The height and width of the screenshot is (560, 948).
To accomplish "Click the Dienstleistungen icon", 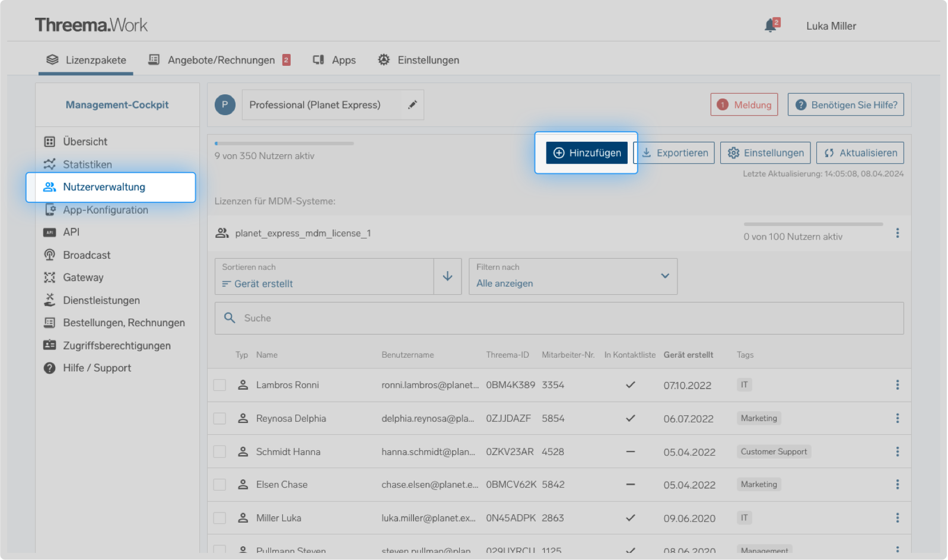I will tap(50, 300).
